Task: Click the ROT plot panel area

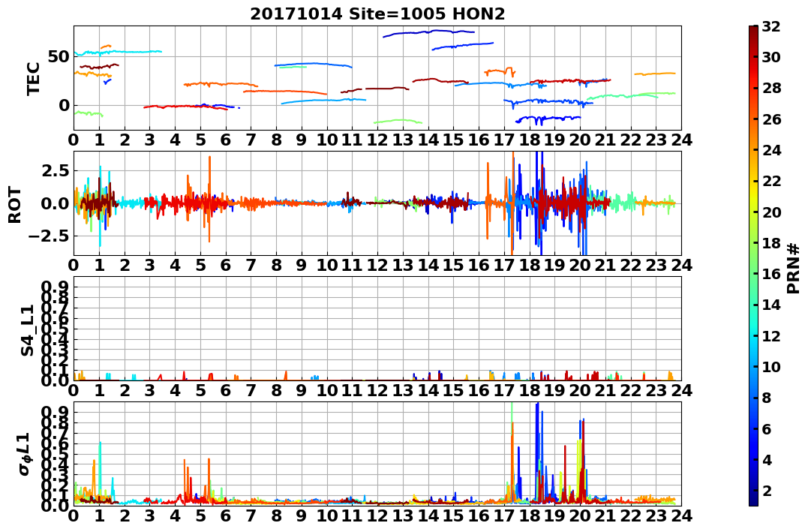Action: 377,203
